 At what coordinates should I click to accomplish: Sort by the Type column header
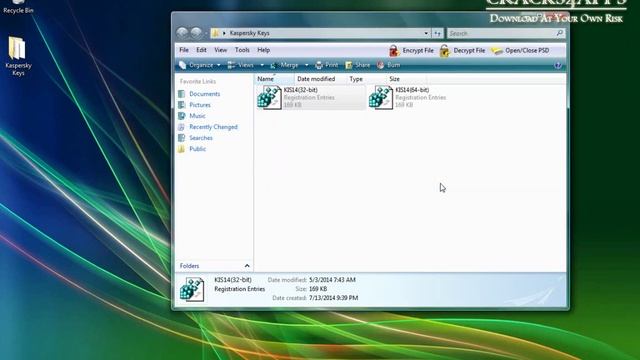[x=366, y=79]
